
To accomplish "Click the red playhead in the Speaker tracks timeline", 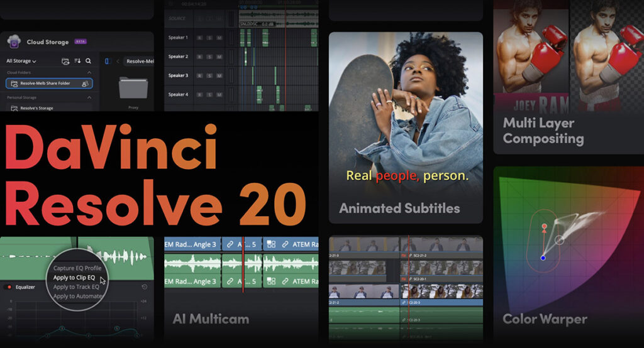I will coord(285,55).
